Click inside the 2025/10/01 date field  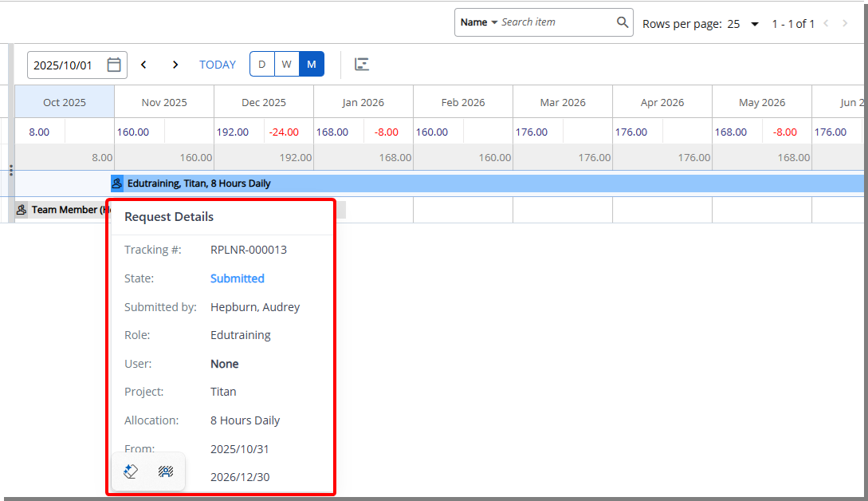64,64
